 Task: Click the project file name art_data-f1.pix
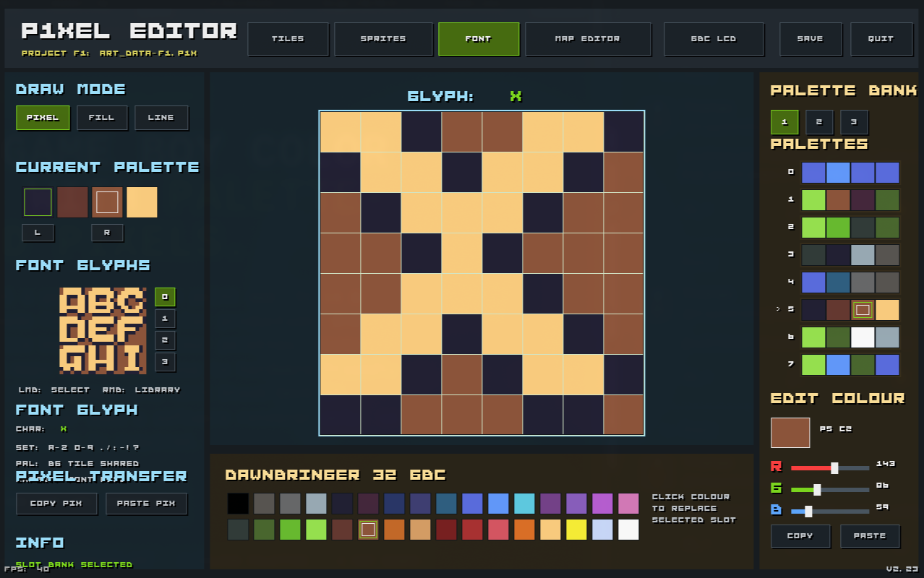pyautogui.click(x=148, y=53)
